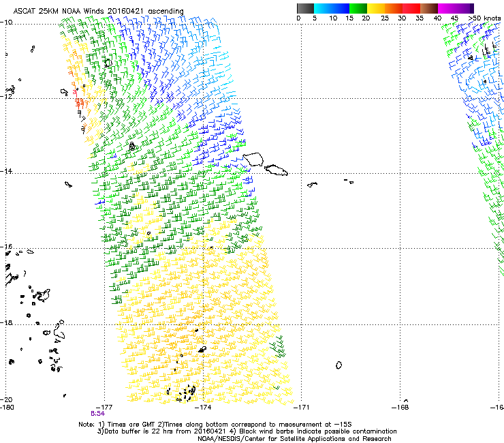Click the '-14' latitude axis label
Screen dimensions: 504x443
[x=6, y=171]
